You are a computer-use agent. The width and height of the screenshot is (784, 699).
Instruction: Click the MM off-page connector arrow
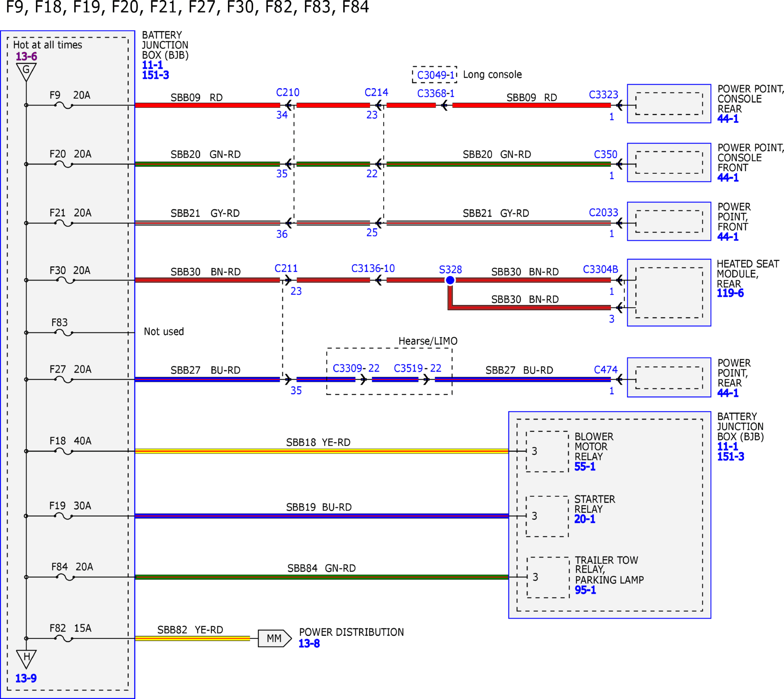click(x=275, y=638)
